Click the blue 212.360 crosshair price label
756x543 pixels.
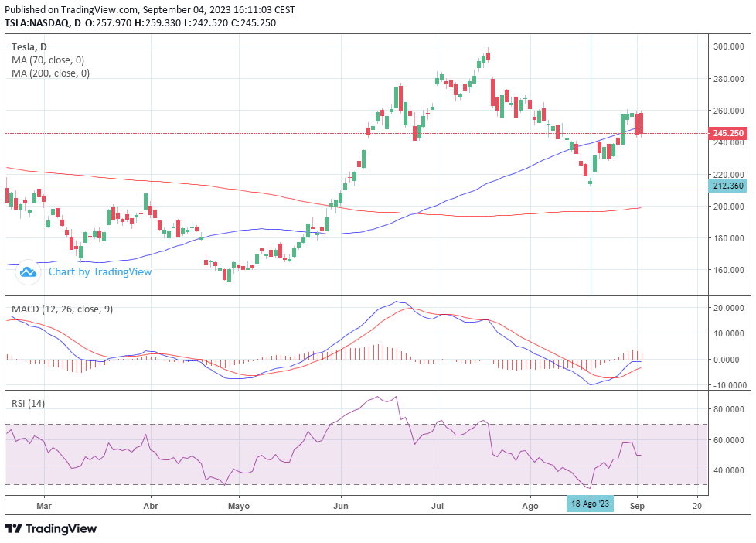(x=727, y=186)
